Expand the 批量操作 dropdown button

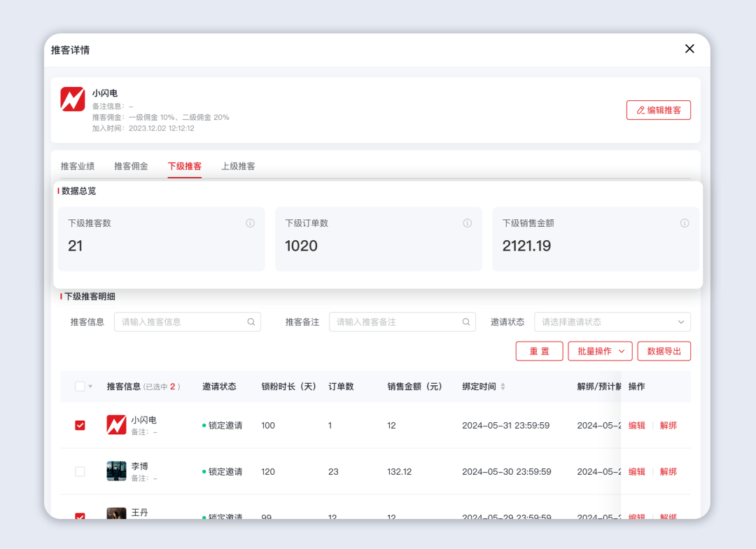point(600,352)
